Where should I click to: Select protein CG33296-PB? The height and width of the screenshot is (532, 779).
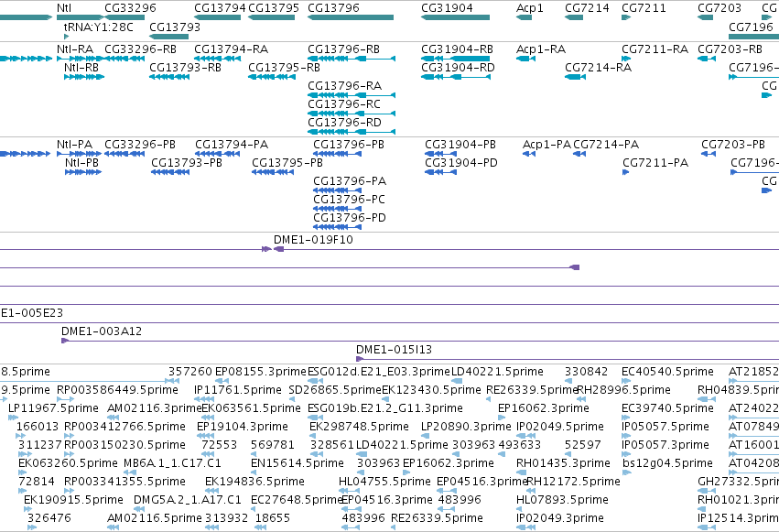point(124,154)
